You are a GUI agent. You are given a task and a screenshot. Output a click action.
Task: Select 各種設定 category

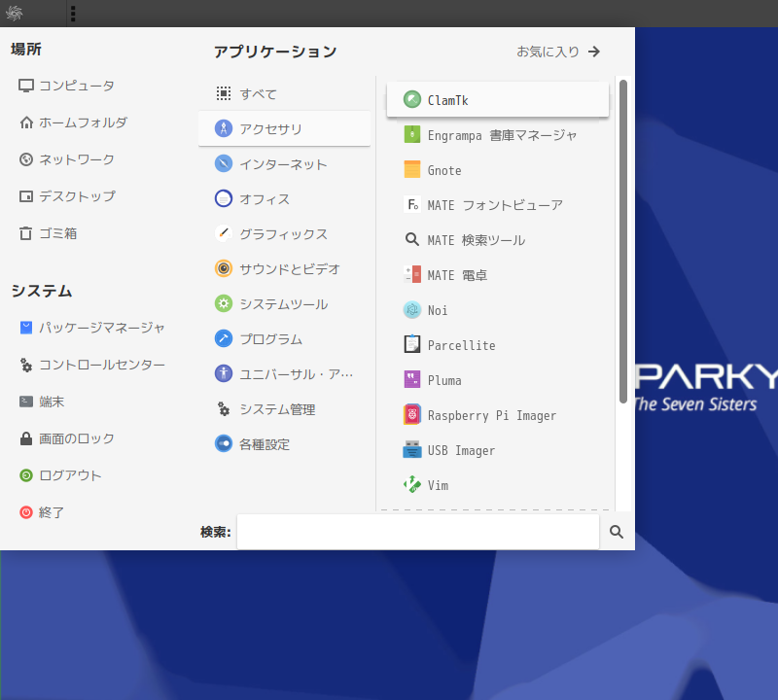click(284, 444)
